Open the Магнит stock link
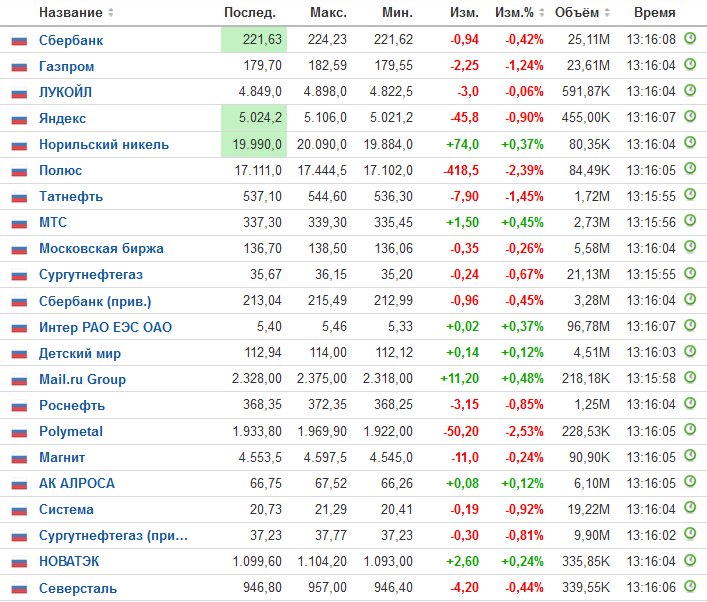The width and height of the screenshot is (707, 602). (62, 458)
